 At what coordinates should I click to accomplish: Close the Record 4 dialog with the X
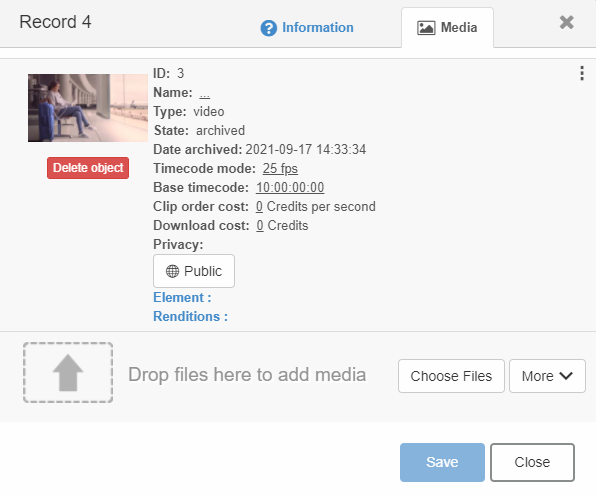(x=566, y=22)
